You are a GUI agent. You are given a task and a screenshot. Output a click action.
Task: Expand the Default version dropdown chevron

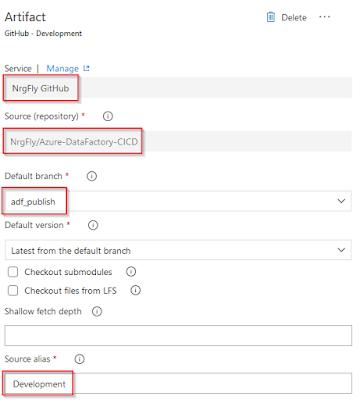[x=341, y=250]
